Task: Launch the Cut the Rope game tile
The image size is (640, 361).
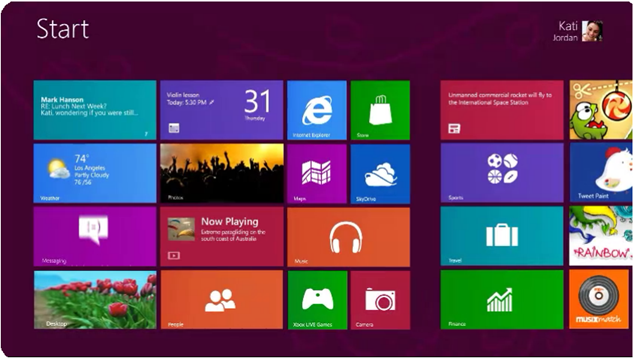Action: (601, 110)
